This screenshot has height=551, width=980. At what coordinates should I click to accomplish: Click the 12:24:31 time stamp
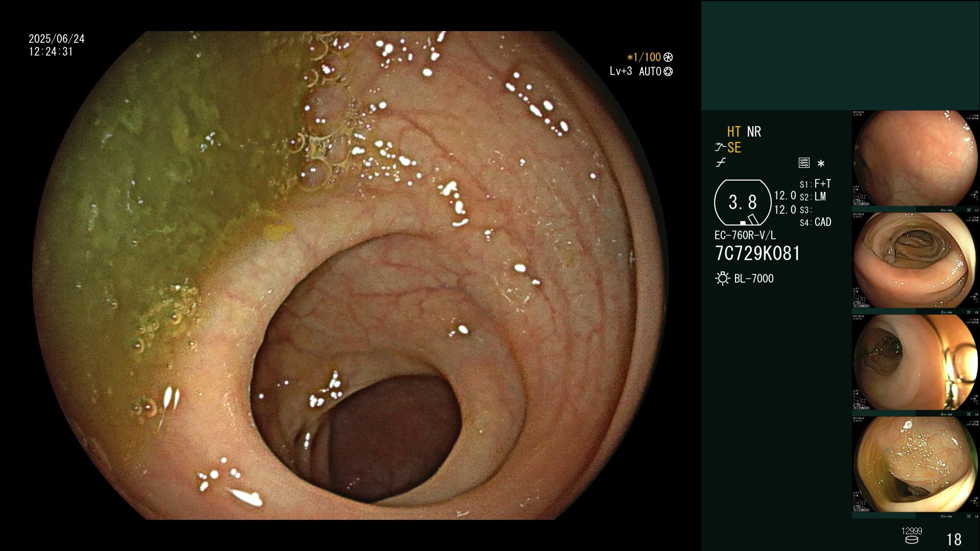[x=51, y=52]
